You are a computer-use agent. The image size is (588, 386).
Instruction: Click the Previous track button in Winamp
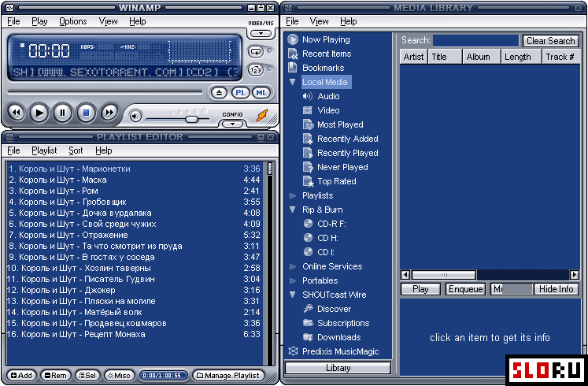(16, 113)
